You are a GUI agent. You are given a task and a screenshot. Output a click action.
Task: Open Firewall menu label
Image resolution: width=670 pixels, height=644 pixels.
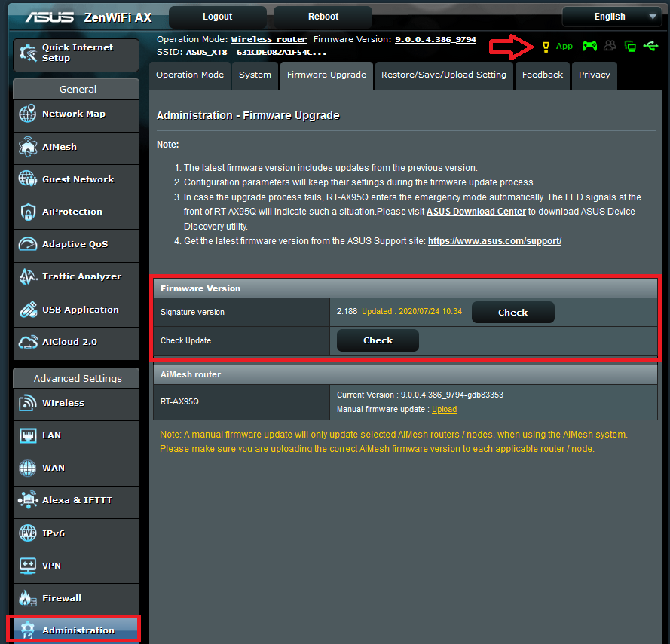[62, 598]
